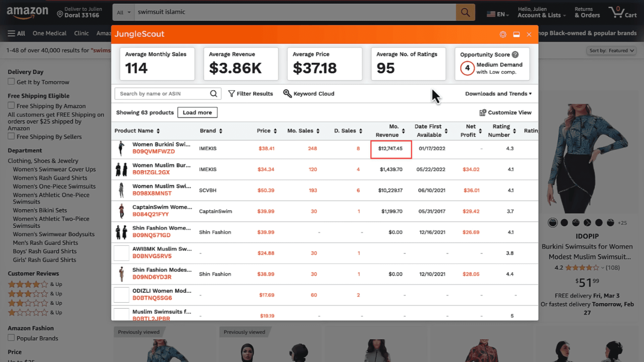
Task: Open ASIN B098X8MN5T link
Action: (152, 193)
